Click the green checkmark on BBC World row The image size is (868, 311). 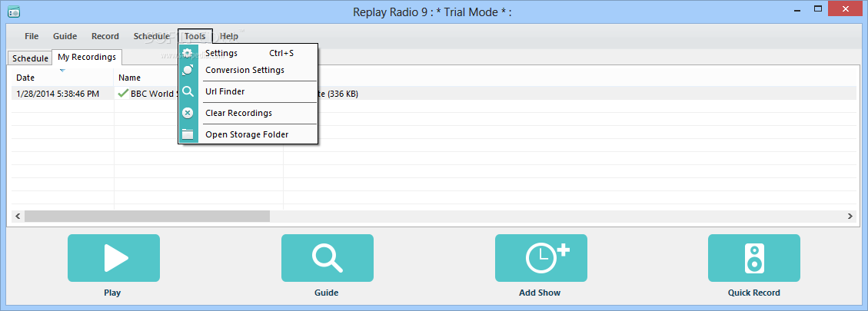pyautogui.click(x=123, y=94)
